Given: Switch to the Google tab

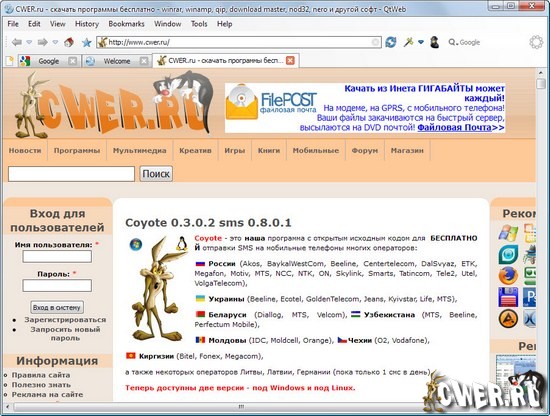Looking at the screenshot, I should [48, 61].
